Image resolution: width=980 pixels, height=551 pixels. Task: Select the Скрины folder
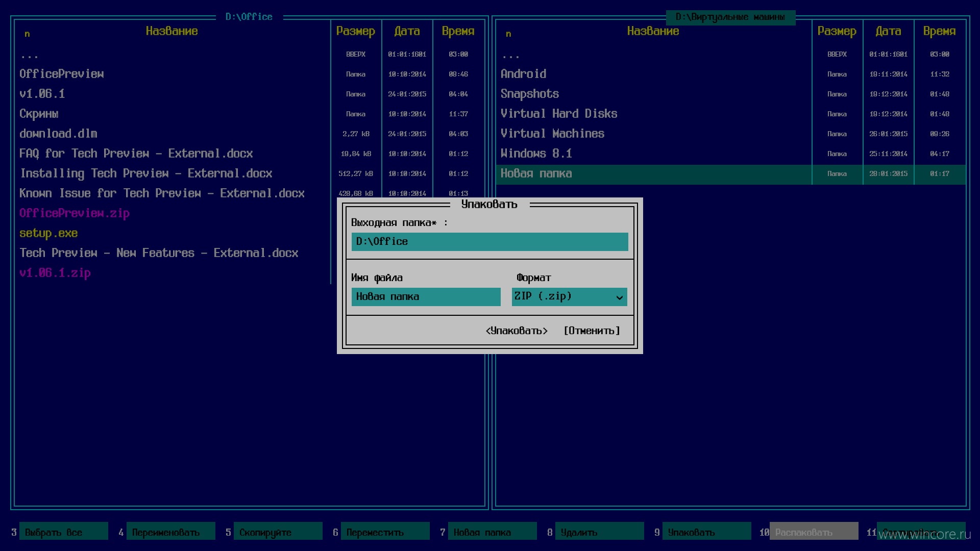(39, 114)
